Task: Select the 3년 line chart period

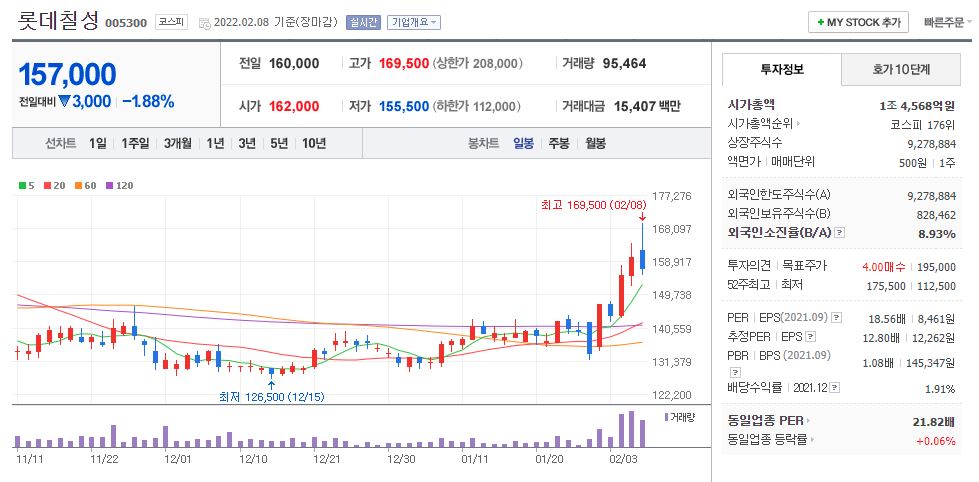Action: (x=247, y=143)
